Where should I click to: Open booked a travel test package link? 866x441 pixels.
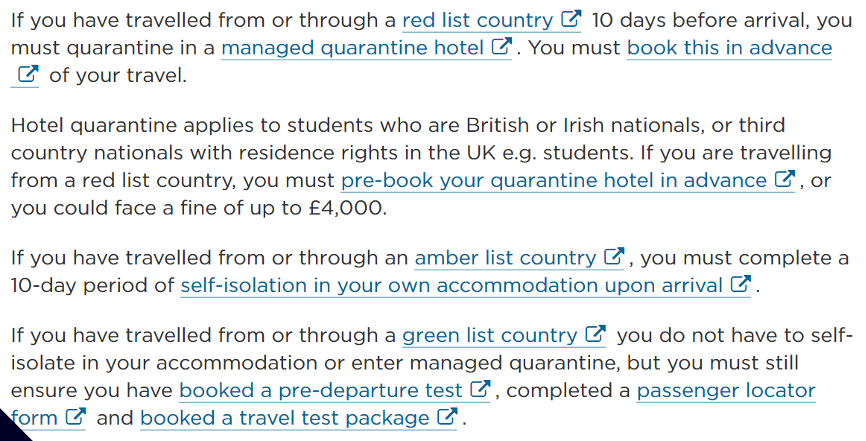click(284, 418)
